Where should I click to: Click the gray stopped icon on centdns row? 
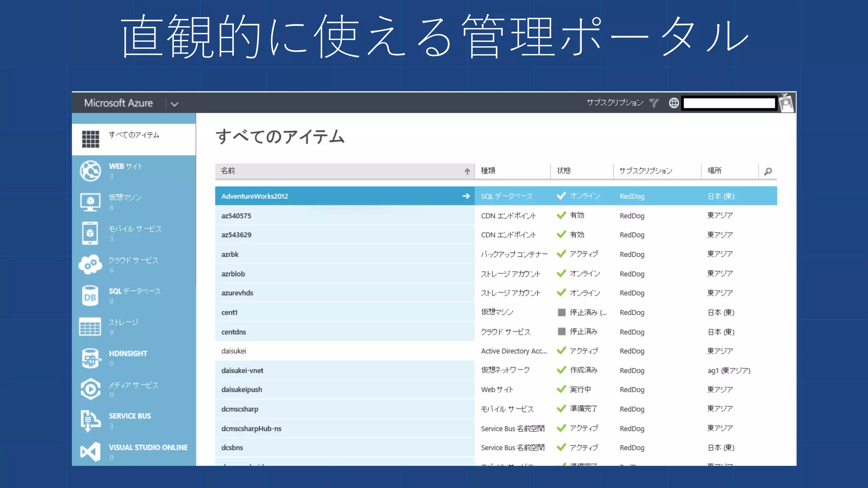pos(562,331)
